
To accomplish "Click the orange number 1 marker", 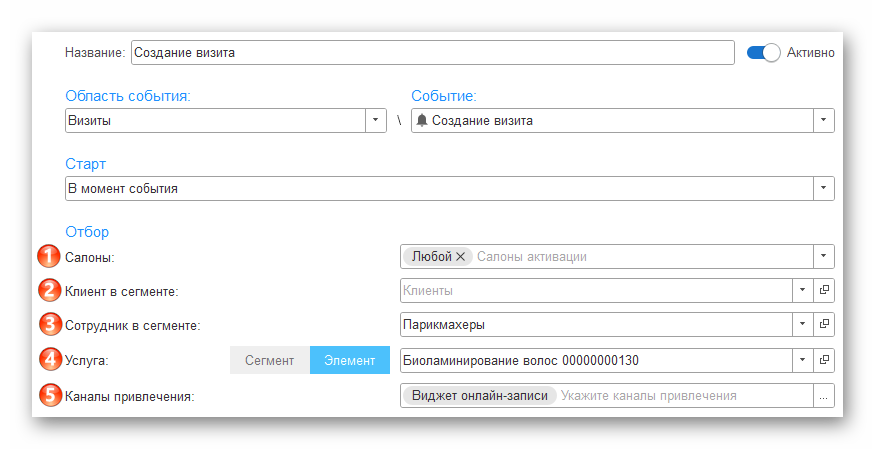I will pyautogui.click(x=49, y=257).
